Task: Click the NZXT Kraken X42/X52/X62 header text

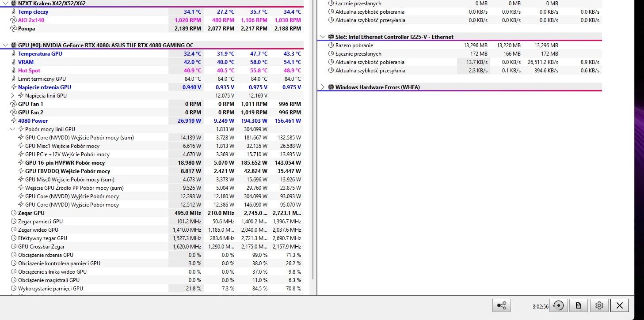Action: point(52,3)
